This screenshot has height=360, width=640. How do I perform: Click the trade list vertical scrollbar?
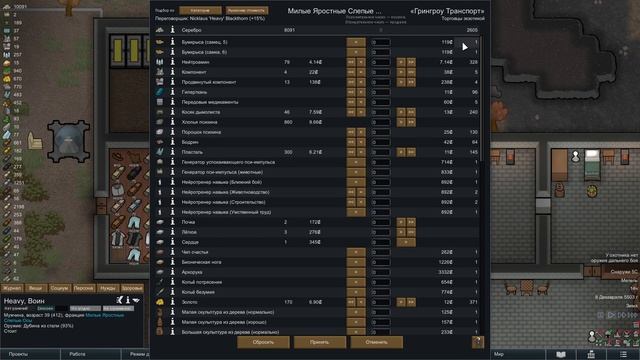click(482, 99)
